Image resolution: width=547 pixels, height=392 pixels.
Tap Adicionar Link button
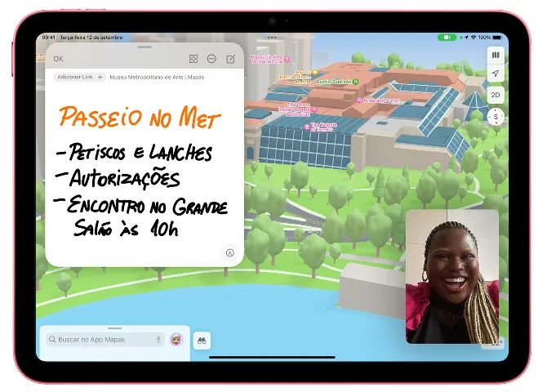(79, 77)
